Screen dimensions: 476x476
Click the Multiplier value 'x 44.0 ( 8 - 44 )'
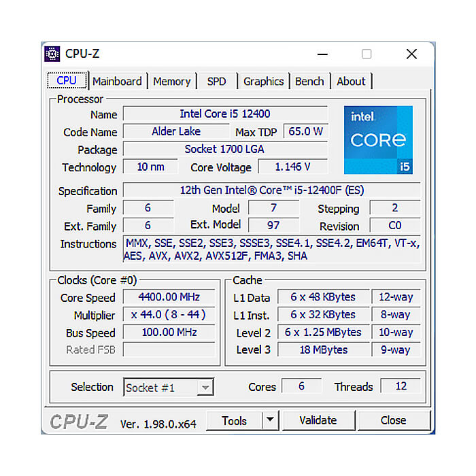pyautogui.click(x=169, y=314)
